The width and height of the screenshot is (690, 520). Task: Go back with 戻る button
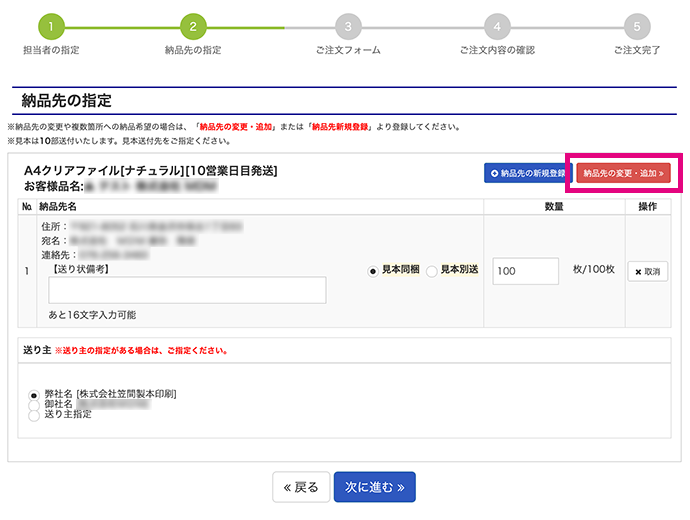point(301,487)
